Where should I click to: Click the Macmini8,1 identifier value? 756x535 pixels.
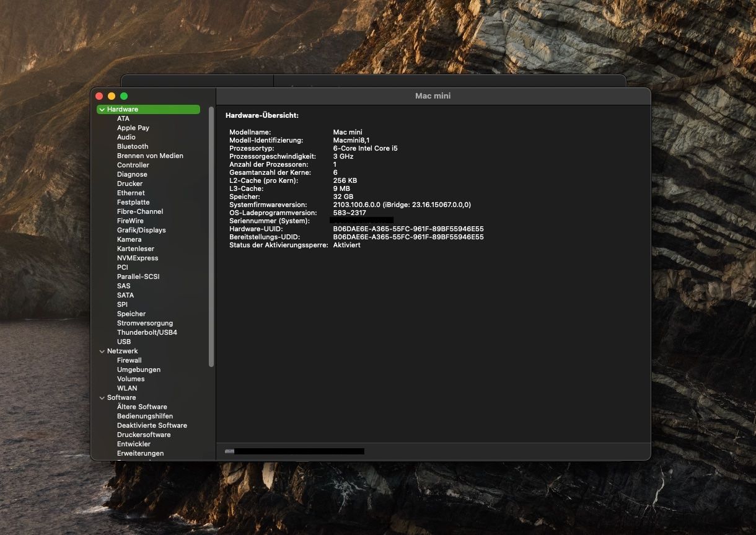(x=351, y=140)
